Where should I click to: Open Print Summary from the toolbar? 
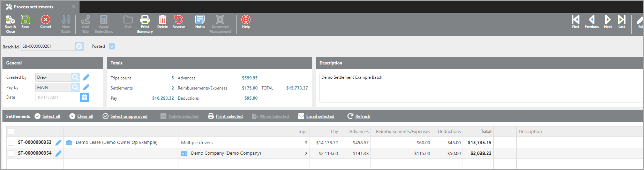point(145,21)
